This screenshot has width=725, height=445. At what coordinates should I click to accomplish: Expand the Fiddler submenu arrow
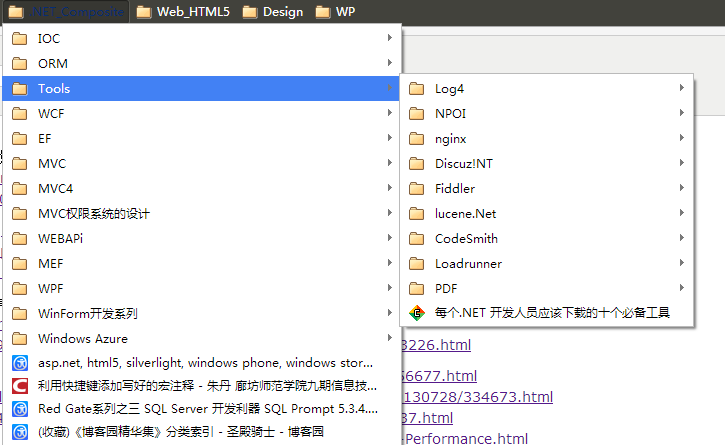682,187
